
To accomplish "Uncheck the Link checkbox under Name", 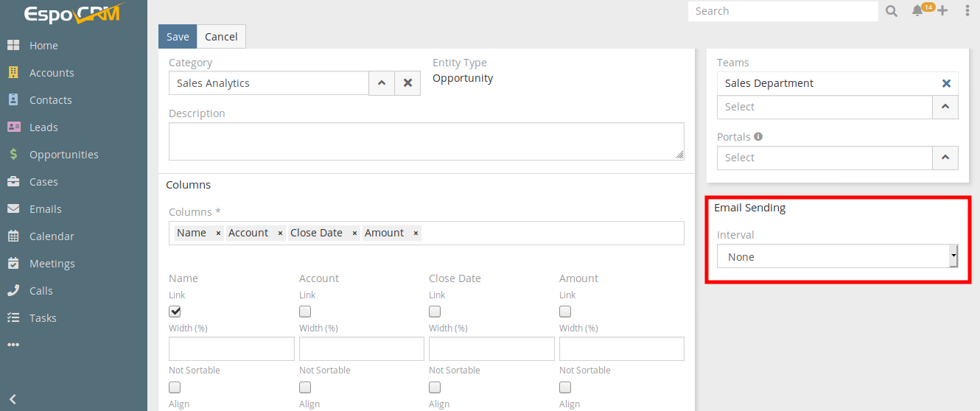I will (x=175, y=312).
